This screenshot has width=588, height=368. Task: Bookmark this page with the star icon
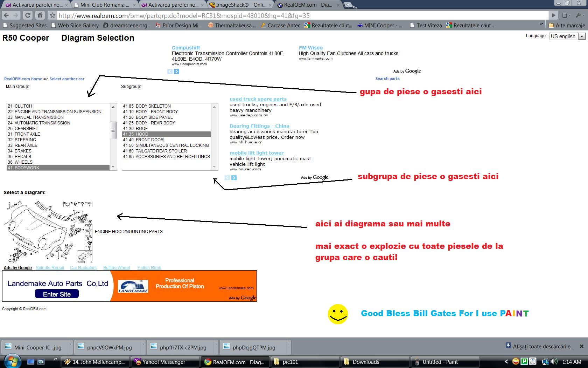[52, 15]
